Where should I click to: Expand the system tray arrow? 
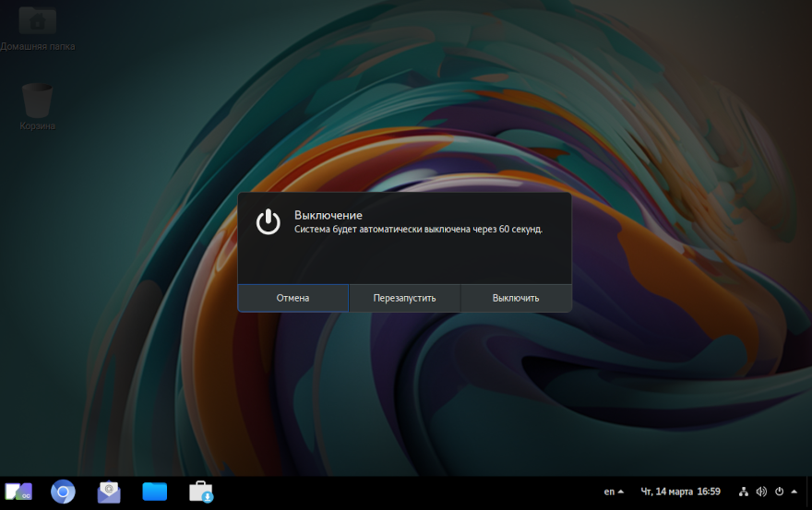click(x=794, y=492)
